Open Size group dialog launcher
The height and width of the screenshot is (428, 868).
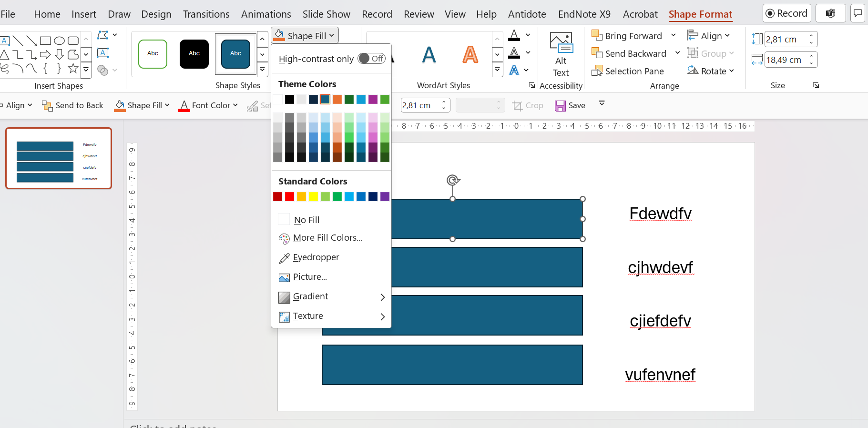click(816, 86)
